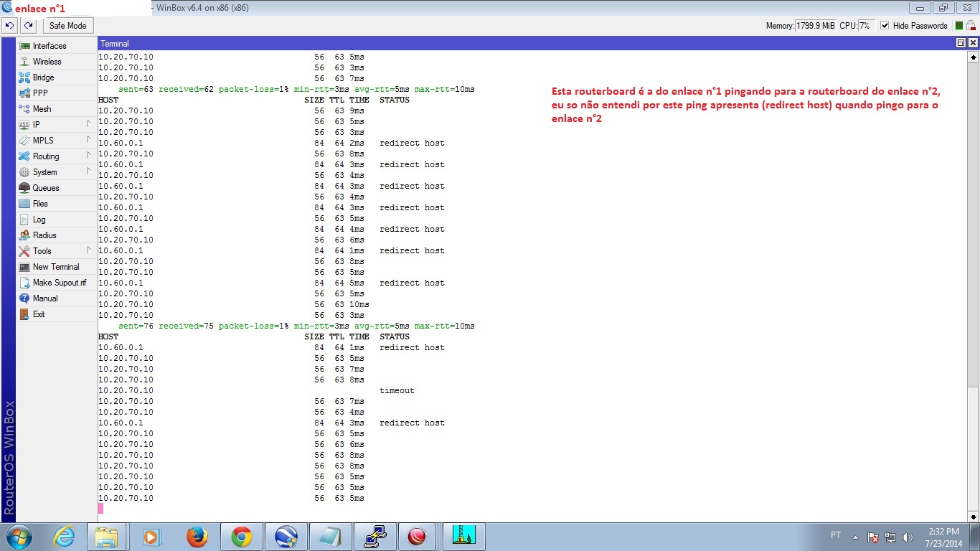Open Firefox from the Windows taskbar
This screenshot has width=980, height=551.
click(x=197, y=537)
